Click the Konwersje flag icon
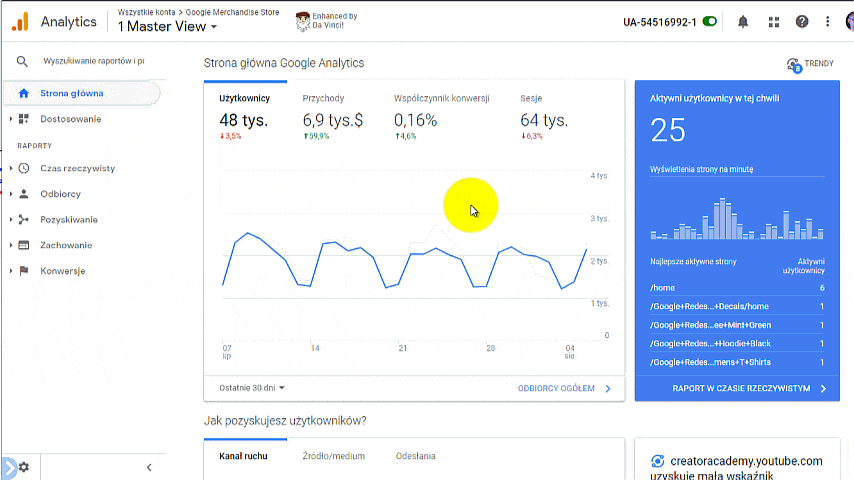Image resolution: width=854 pixels, height=480 pixels. 23,271
